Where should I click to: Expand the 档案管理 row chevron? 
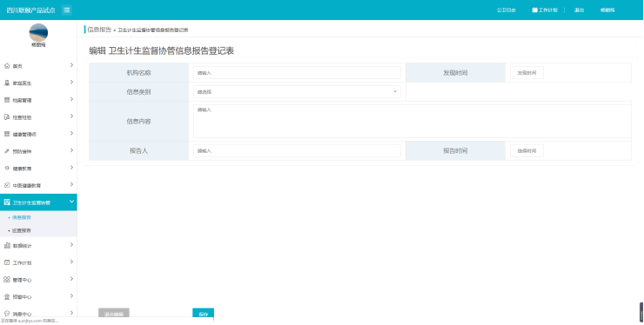point(71,99)
